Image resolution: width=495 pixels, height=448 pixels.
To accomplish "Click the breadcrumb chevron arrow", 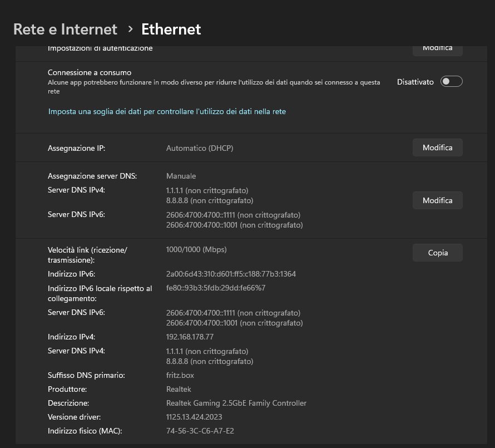I will [130, 29].
